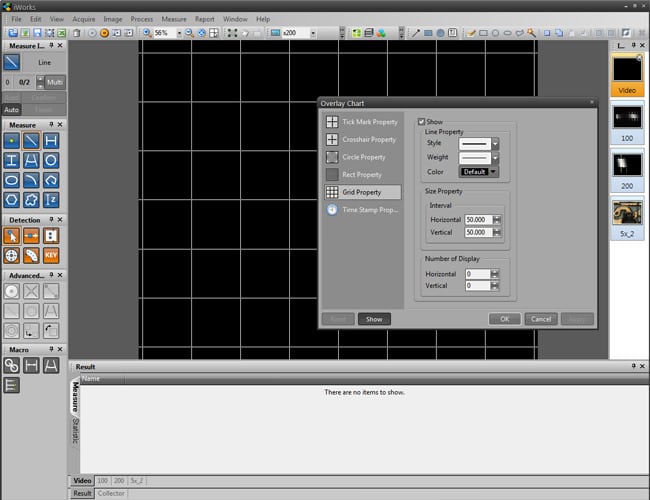Click the arrow line annotation tool
Screen dimensions: 650x500
[x=416, y=33]
